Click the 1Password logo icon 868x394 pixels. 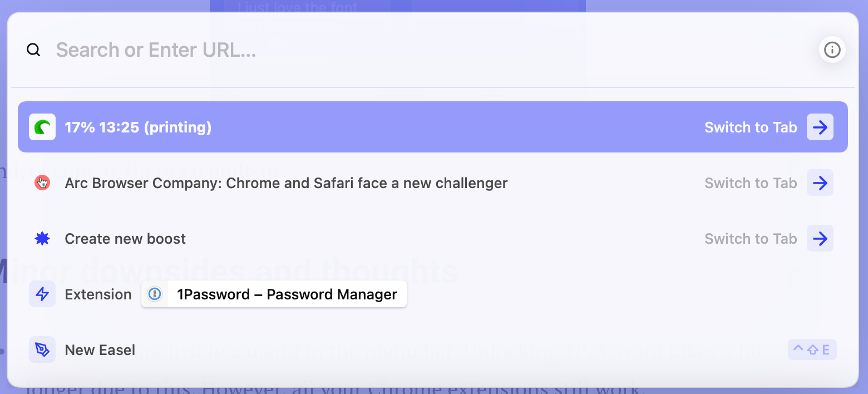click(x=155, y=294)
